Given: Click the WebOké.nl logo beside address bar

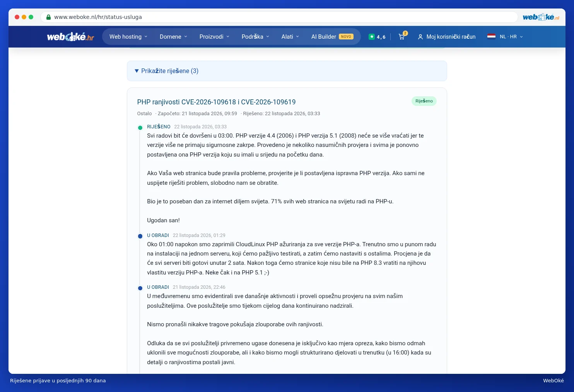Looking at the screenshot, I should [x=541, y=17].
